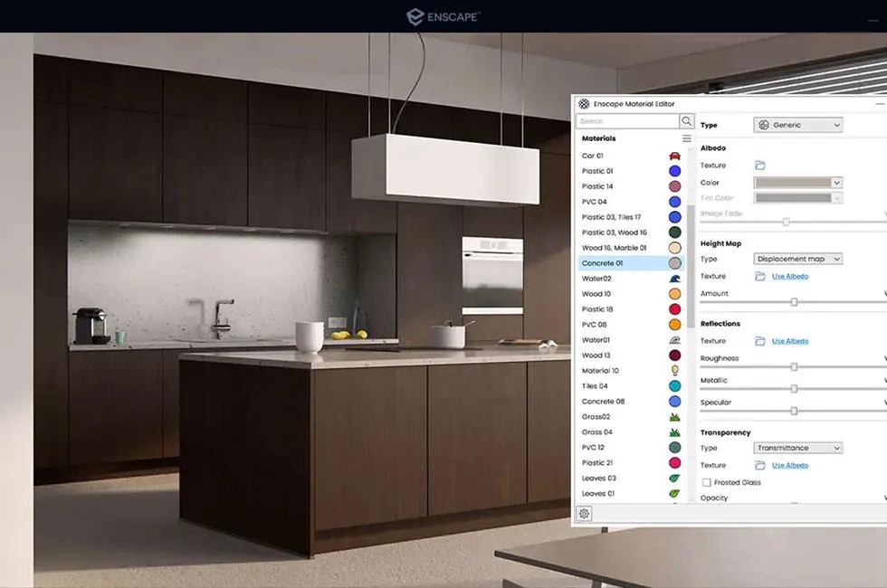Image resolution: width=887 pixels, height=588 pixels.
Task: Click the grass icon for Grass02
Action: click(674, 417)
